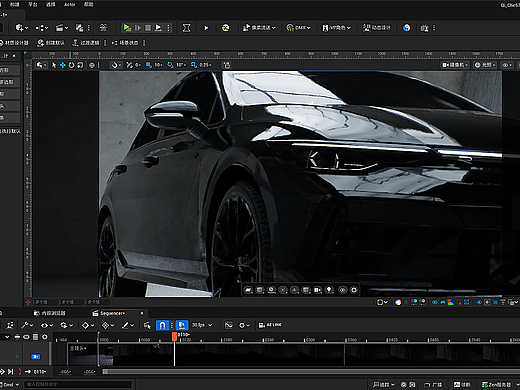The height and width of the screenshot is (390, 520).
Task: Click the console command input field
Action: click(x=78, y=384)
